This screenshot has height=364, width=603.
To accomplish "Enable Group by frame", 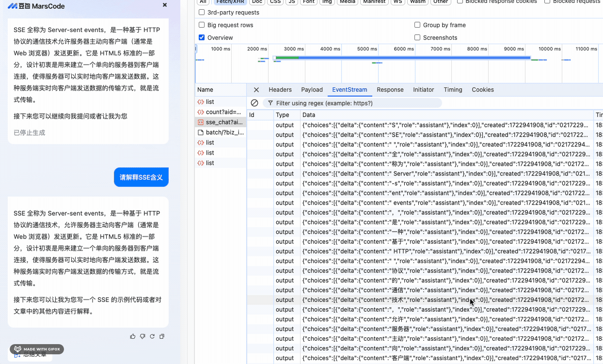I will (417, 25).
